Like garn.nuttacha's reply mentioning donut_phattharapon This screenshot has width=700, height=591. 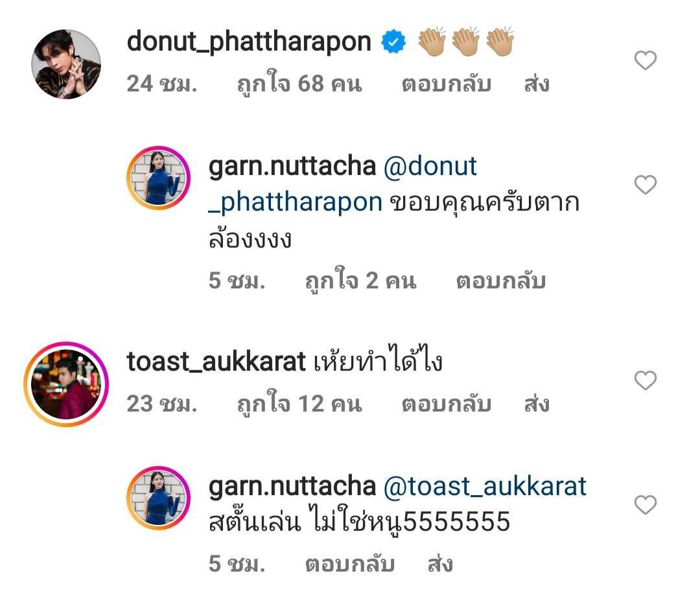645,185
